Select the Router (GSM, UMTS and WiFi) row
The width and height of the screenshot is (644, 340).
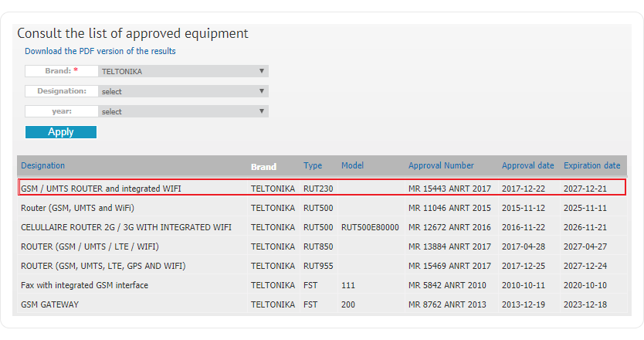coord(87,208)
